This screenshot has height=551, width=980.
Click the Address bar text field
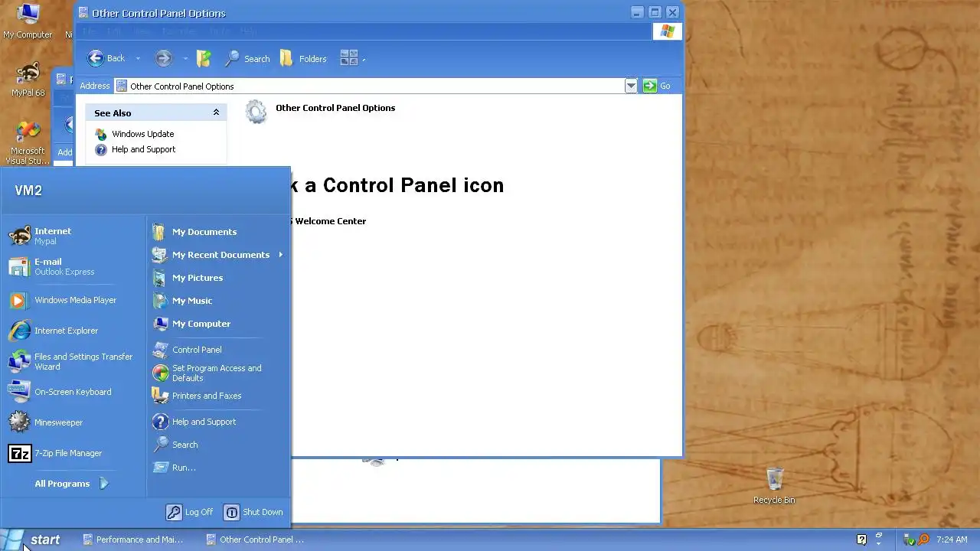click(x=370, y=86)
